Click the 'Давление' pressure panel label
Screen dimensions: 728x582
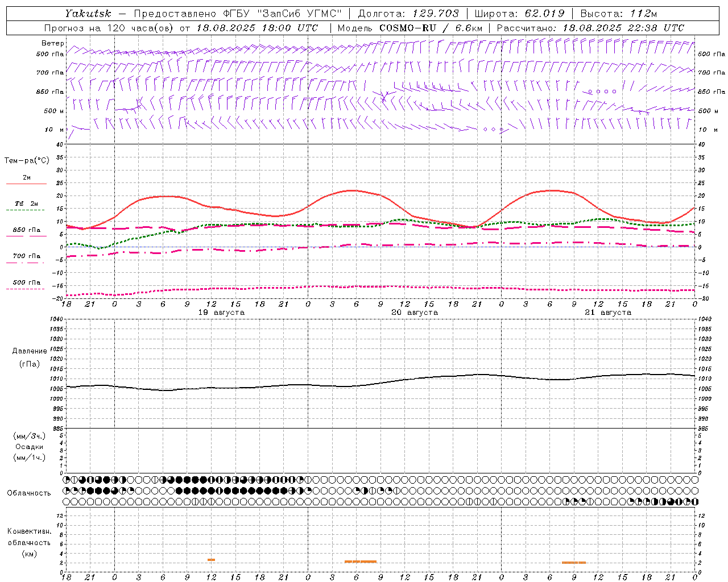coord(31,351)
